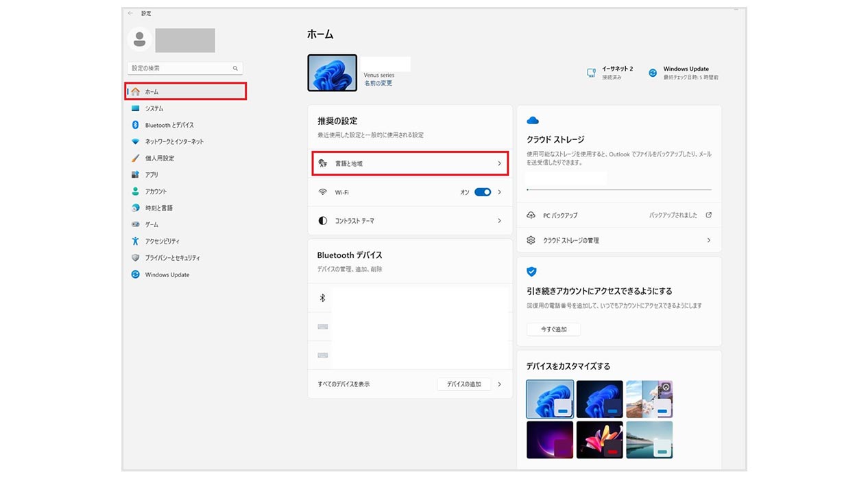
Task: Click the ホーム house icon
Action: (x=136, y=91)
